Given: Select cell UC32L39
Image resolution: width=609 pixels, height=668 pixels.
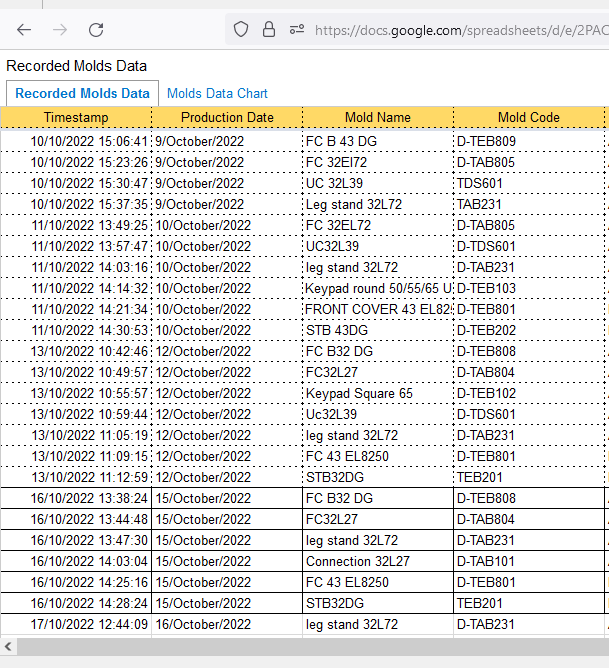Looking at the screenshot, I should point(378,246).
